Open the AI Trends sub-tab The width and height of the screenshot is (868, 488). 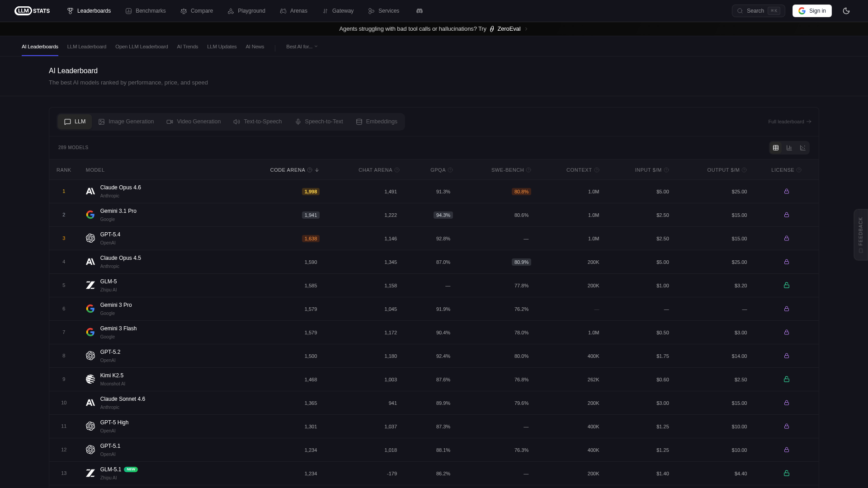coord(188,47)
